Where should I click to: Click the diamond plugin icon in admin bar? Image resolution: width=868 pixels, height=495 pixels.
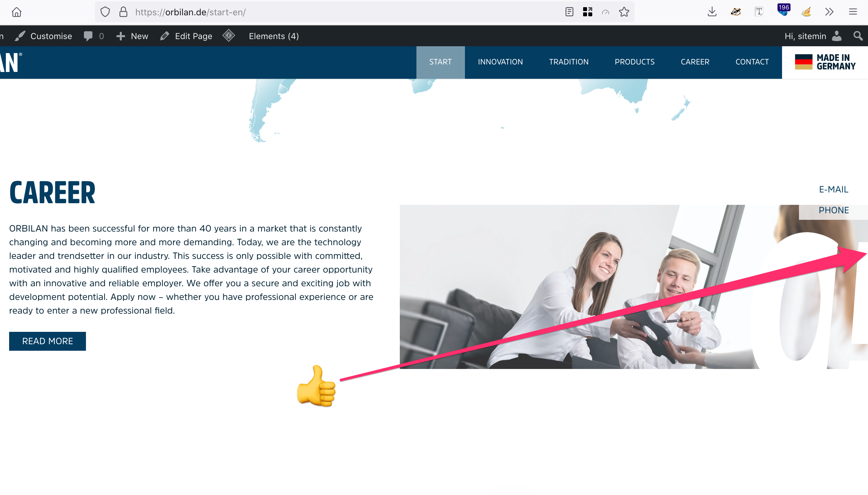click(229, 36)
